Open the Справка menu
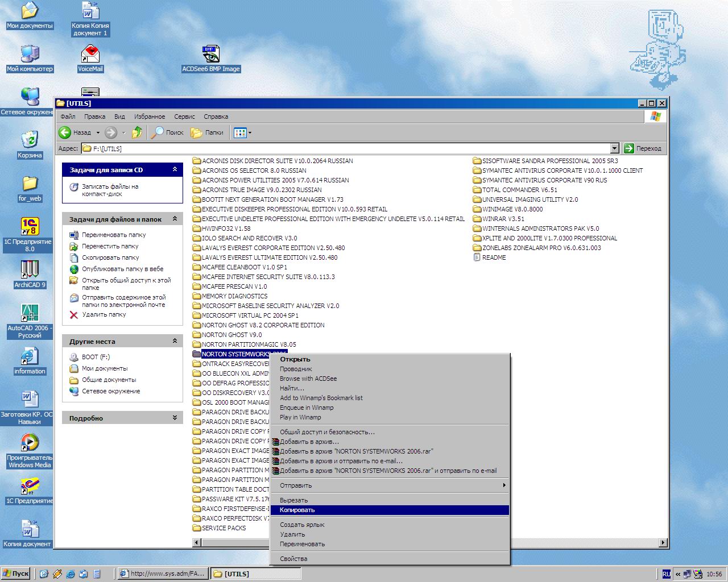728x582 pixels. pos(216,117)
